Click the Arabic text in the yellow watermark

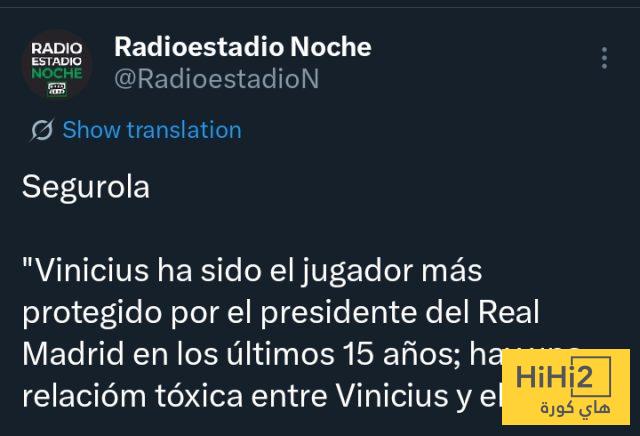[576, 408]
